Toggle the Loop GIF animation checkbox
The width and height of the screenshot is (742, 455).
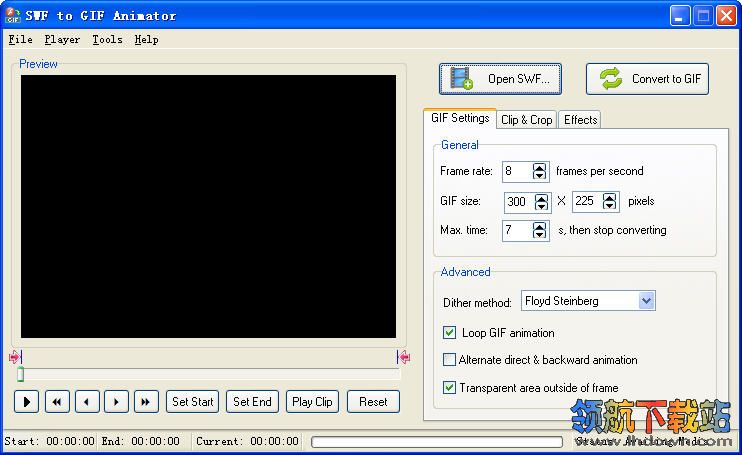point(449,332)
